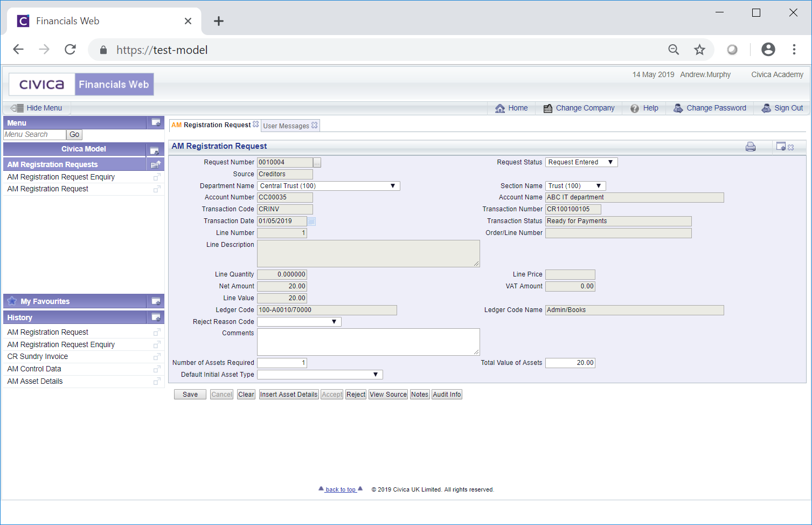Screen dimensions: 812x525
Task: Select the AM Registration Request tab
Action: coord(211,125)
